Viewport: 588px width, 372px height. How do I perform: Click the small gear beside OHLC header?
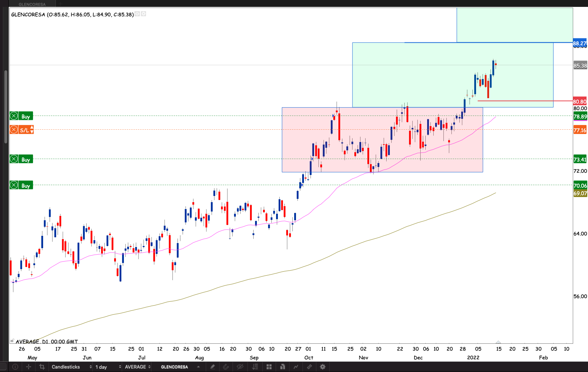143,14
